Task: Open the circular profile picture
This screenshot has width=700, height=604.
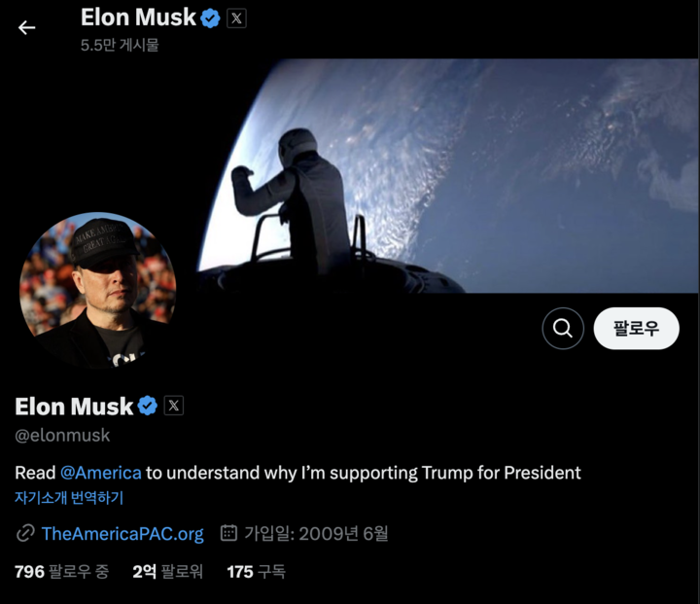Action: tap(98, 291)
